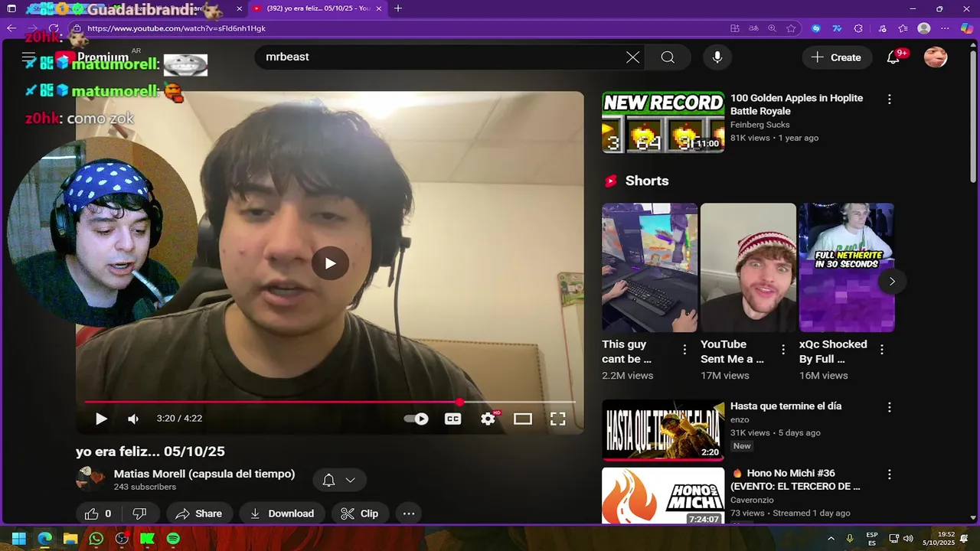Open Spotify from the taskbar
Screen dimensions: 980x551
(173, 539)
